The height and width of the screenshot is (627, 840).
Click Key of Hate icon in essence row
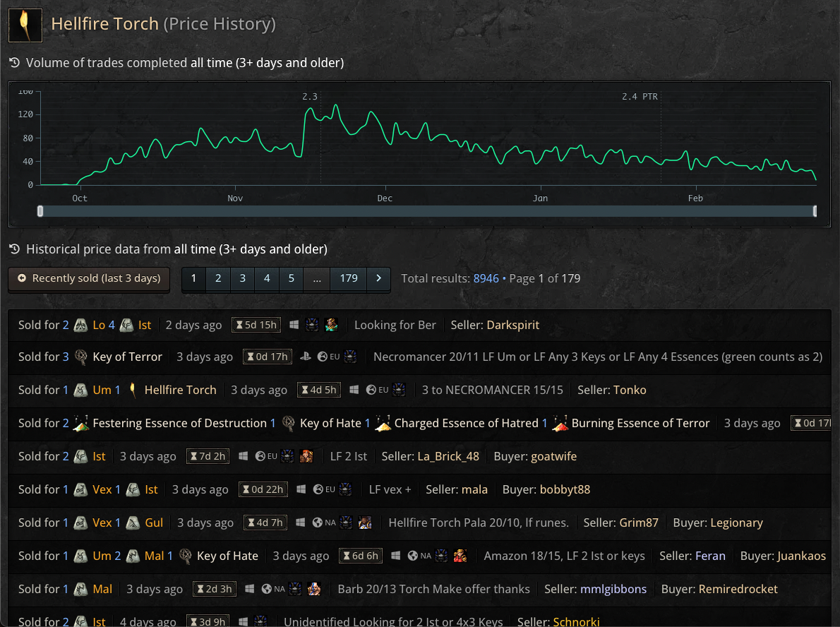289,424
